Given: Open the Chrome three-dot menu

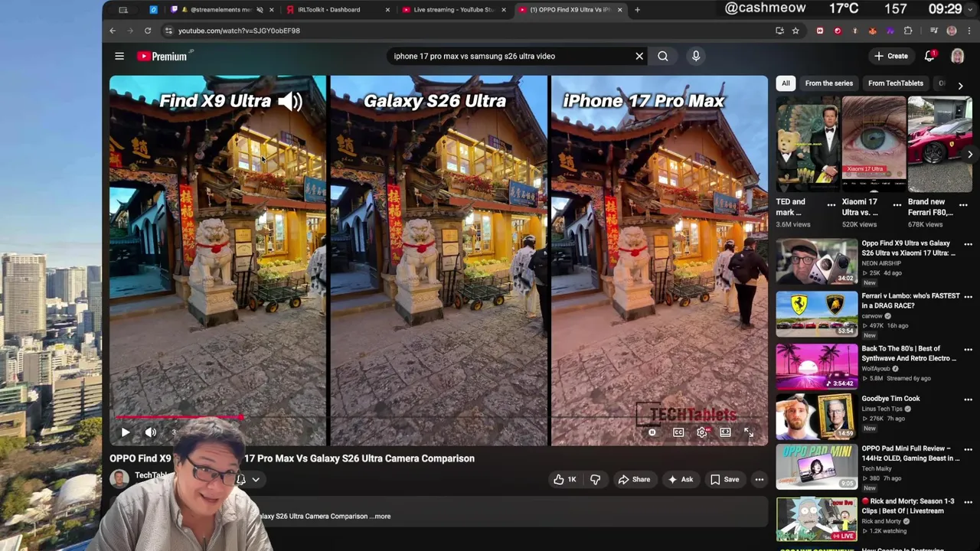Looking at the screenshot, I should click(x=969, y=31).
